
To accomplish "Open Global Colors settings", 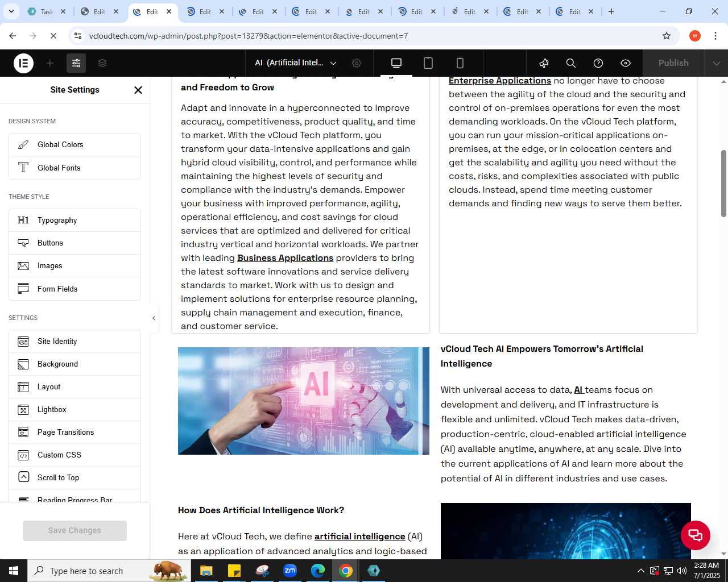I will coord(75,145).
